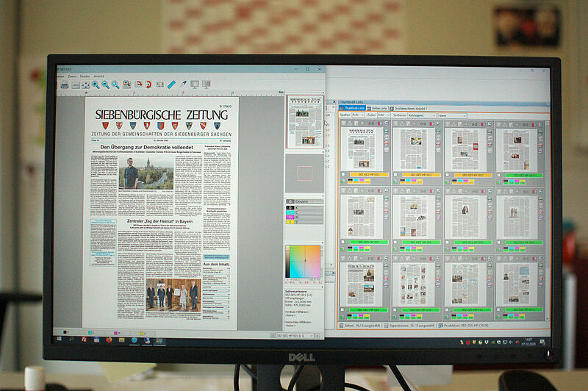Image resolution: width=588 pixels, height=391 pixels.
Task: Select third middle-row thumbnail with portrait photo
Action: 465,217
